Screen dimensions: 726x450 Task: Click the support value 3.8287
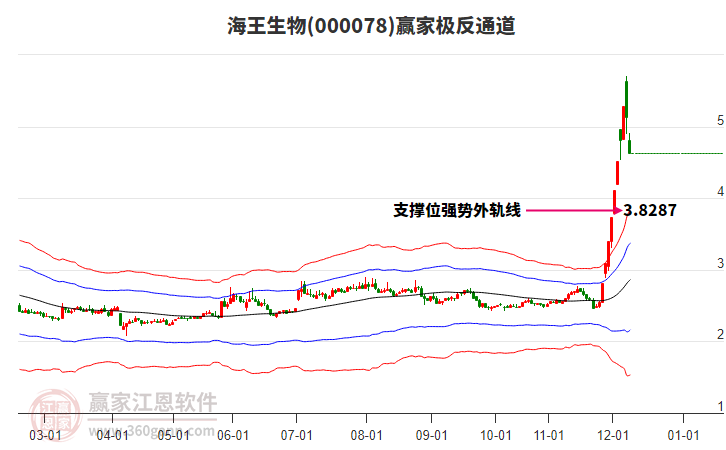650,210
